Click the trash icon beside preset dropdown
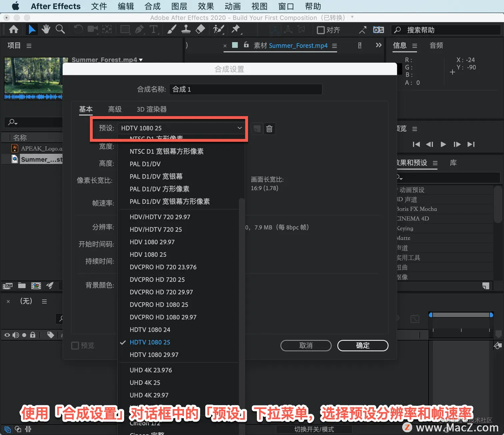 point(269,128)
